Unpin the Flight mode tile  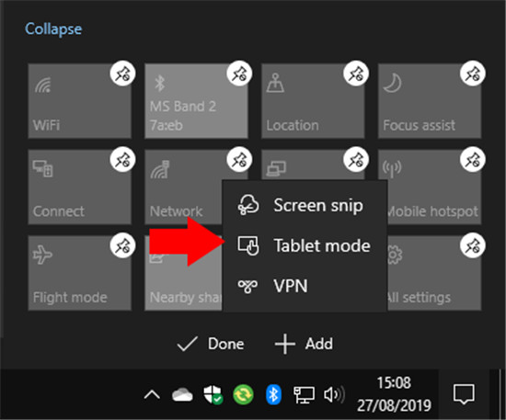point(122,245)
